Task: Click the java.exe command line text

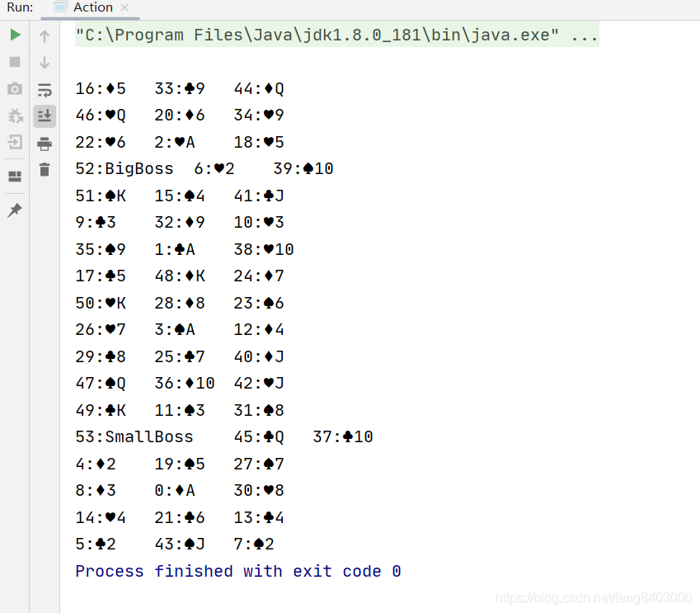Action: click(x=330, y=35)
